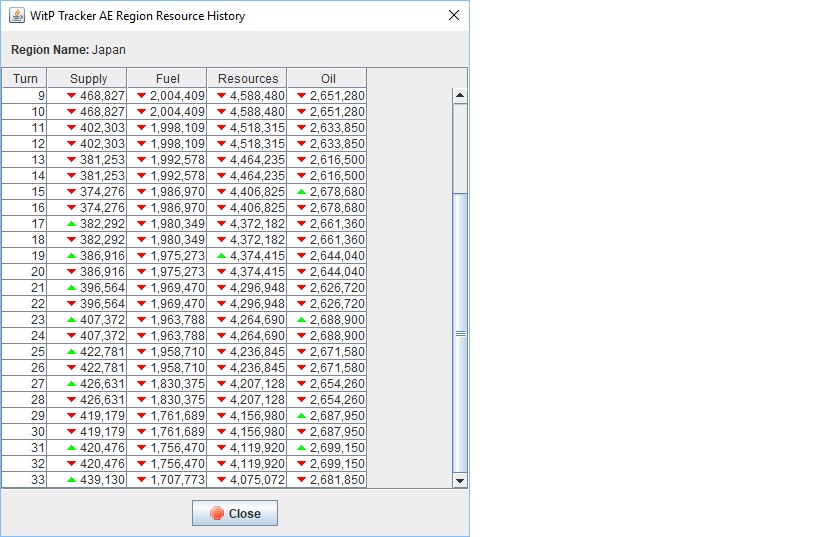Viewport: 819px width, 537px height.
Task: Close the Region Resource History window with X
Action: [x=454, y=15]
